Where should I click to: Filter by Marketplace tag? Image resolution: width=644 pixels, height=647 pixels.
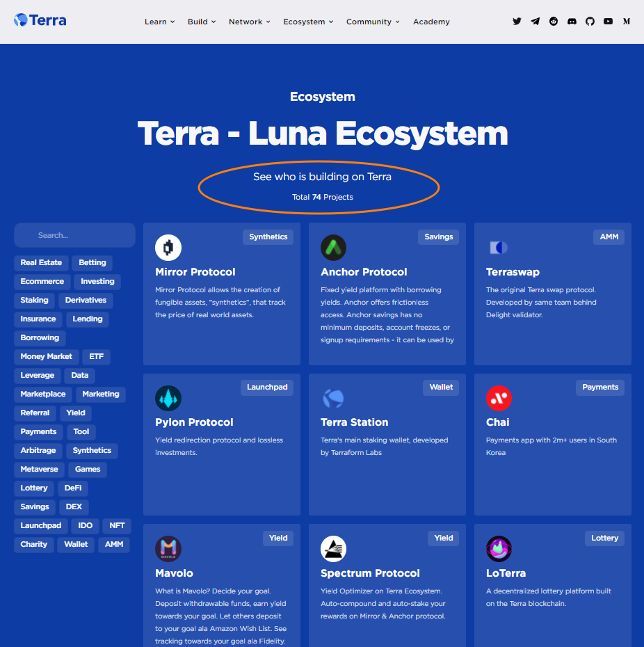coord(43,394)
